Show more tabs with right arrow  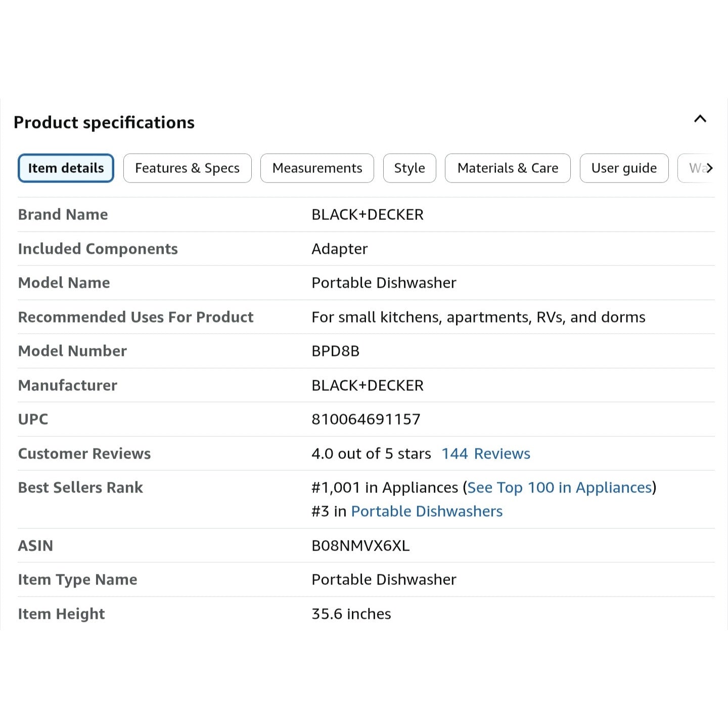click(x=710, y=168)
